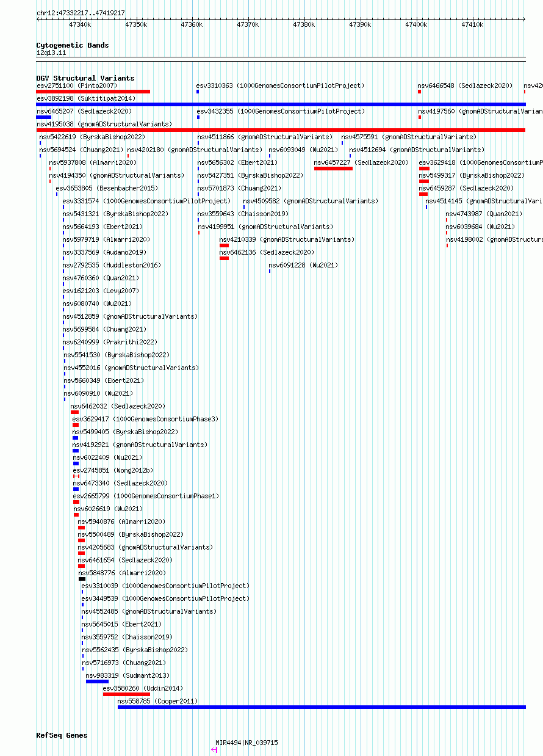Click nsv6457227 (Sedlazeck2020) label

click(361, 162)
